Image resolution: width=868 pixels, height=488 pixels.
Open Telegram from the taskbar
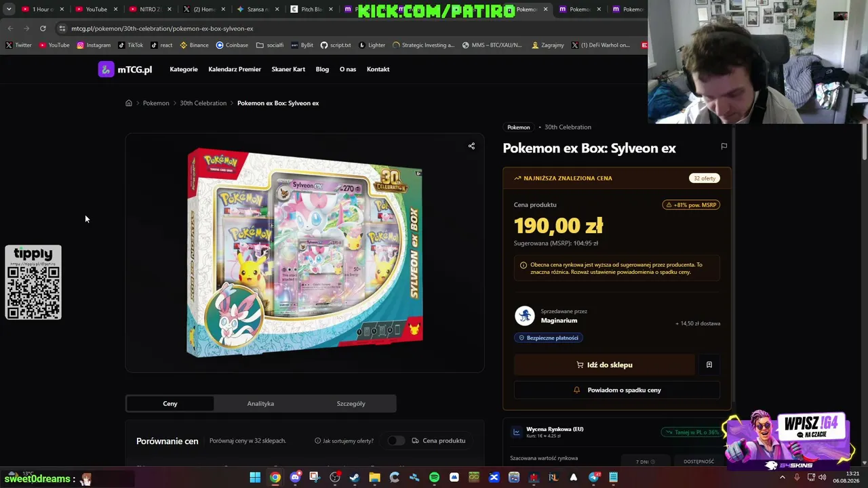tap(594, 478)
